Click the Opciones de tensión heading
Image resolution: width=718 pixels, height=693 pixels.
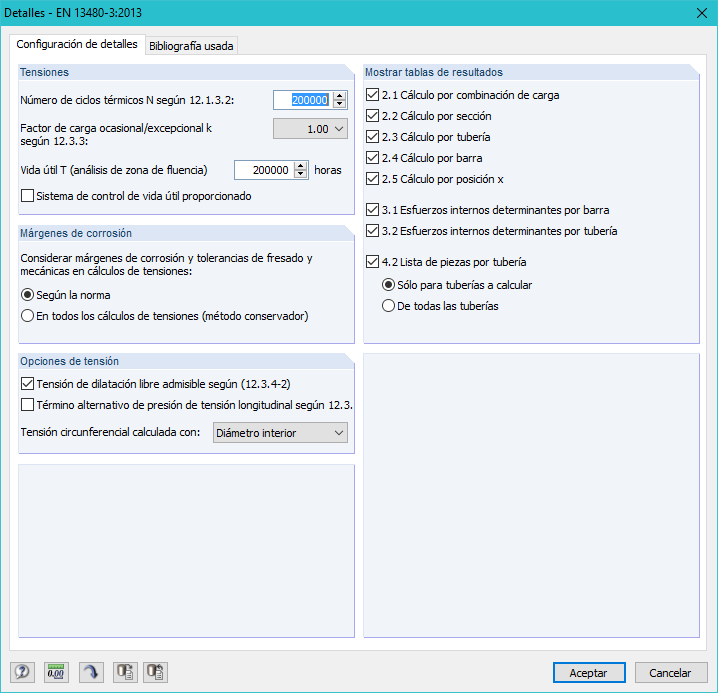tap(70, 361)
